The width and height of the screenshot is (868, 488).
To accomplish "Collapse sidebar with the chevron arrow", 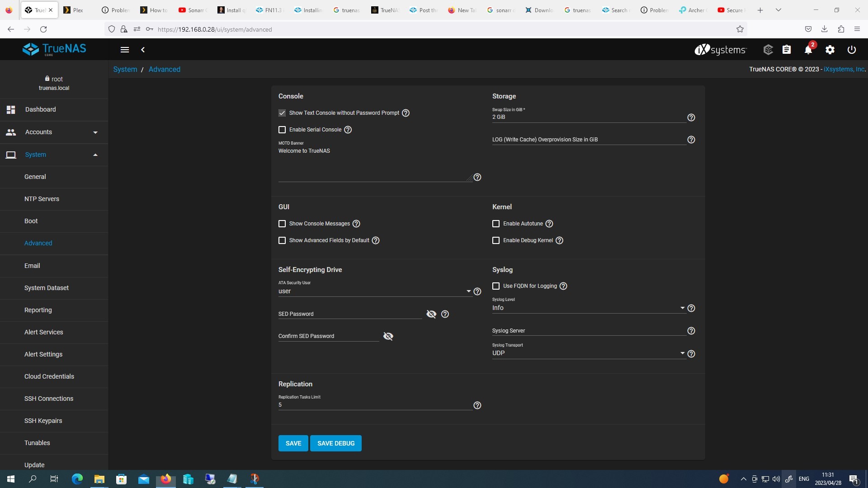I will pyautogui.click(x=143, y=50).
